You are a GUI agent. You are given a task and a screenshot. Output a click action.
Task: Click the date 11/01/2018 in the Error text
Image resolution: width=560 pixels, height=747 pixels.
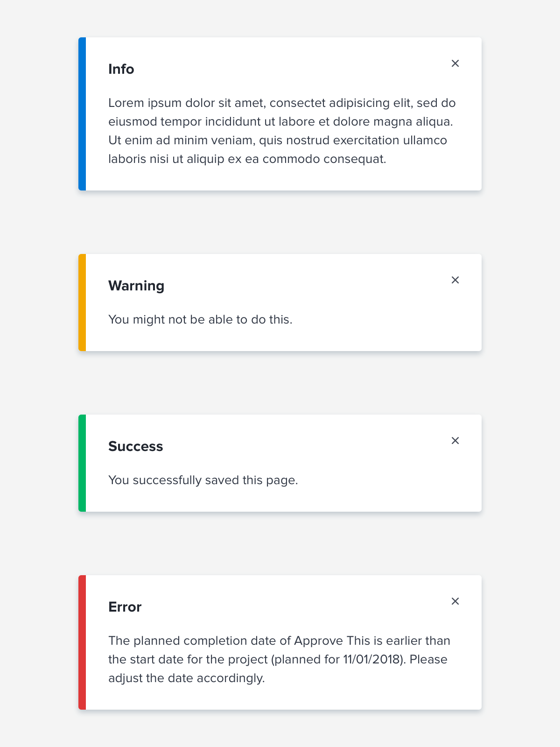point(372,660)
